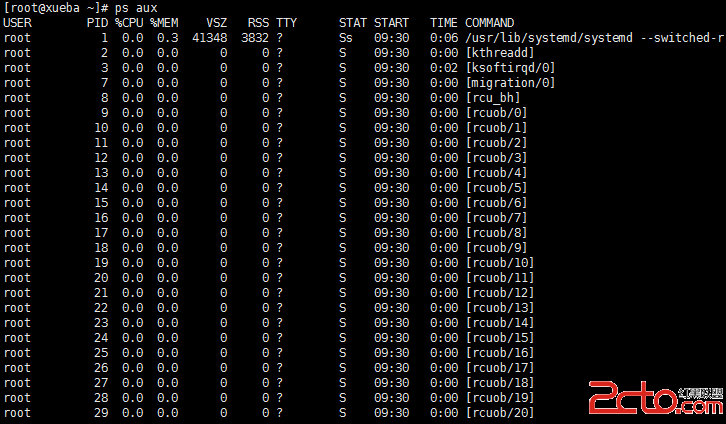Viewport: 726px width, 424px height.
Task: Click the 'ps aux' command text
Action: (x=136, y=8)
